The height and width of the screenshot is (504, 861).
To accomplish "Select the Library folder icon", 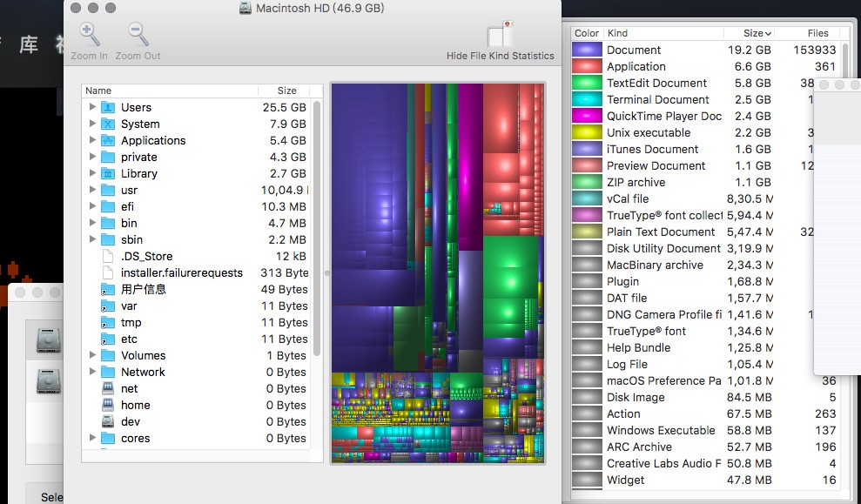I will (108, 173).
